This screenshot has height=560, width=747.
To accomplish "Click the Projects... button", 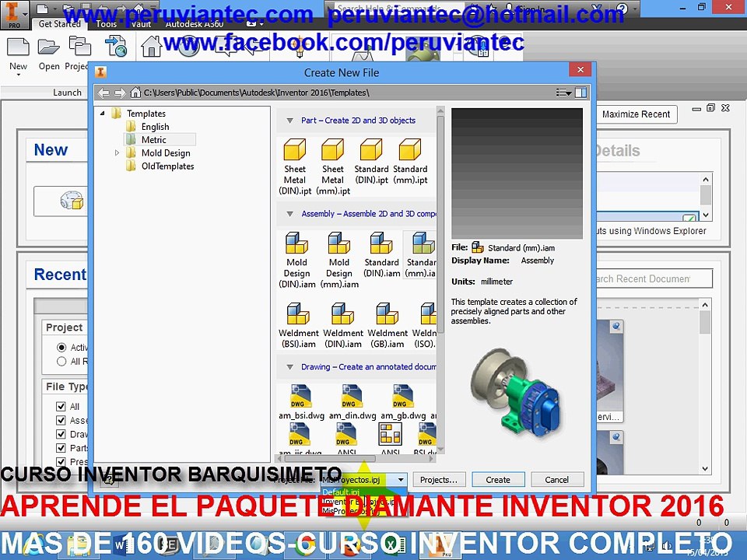I will pyautogui.click(x=438, y=480).
